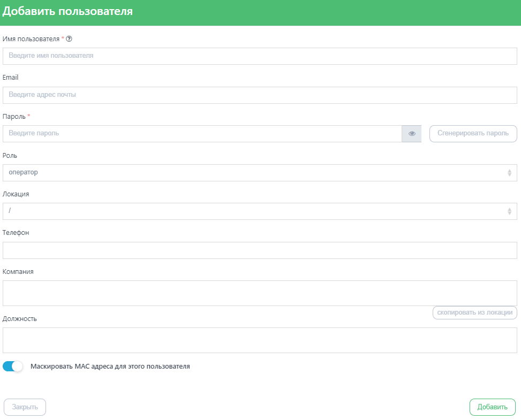Click the Добавить button
The image size is (521, 420).
[x=493, y=407]
